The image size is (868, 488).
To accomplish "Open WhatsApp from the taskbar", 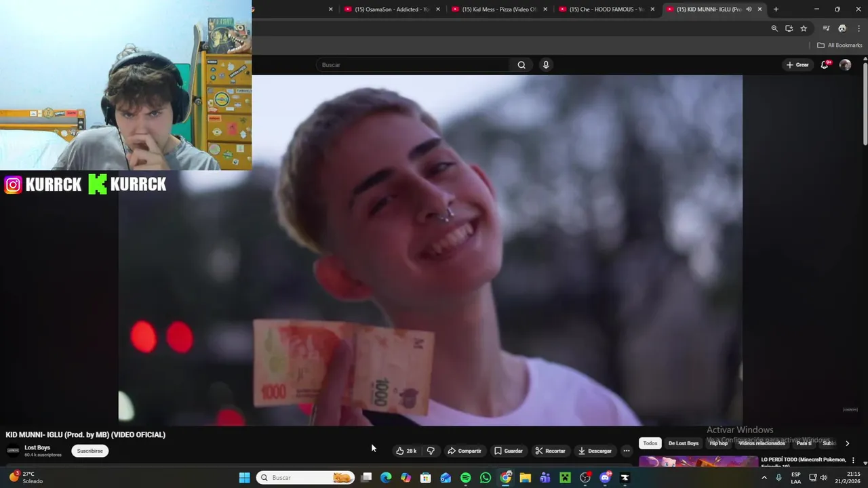I will coord(486,478).
